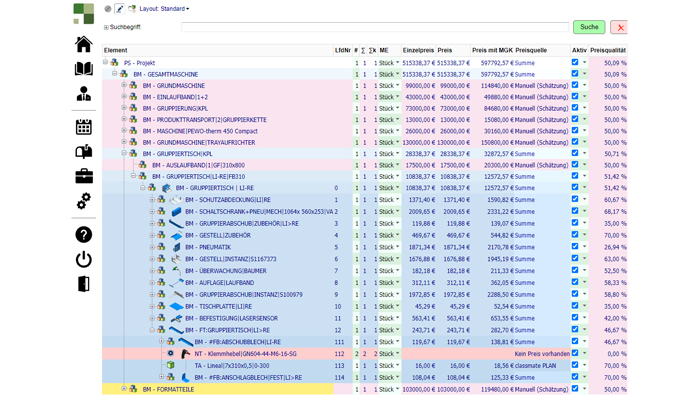This screenshot has width=695, height=395.
Task: Open the calendar sidebar icon
Action: (x=83, y=127)
